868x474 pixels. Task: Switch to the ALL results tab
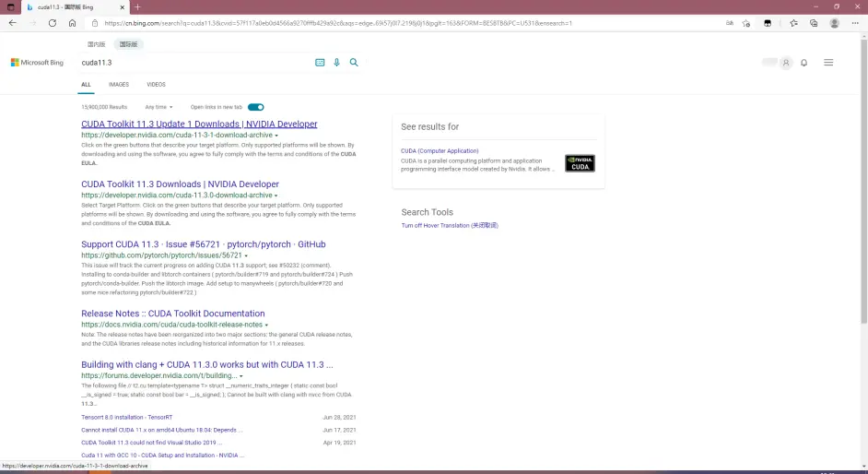(x=86, y=85)
